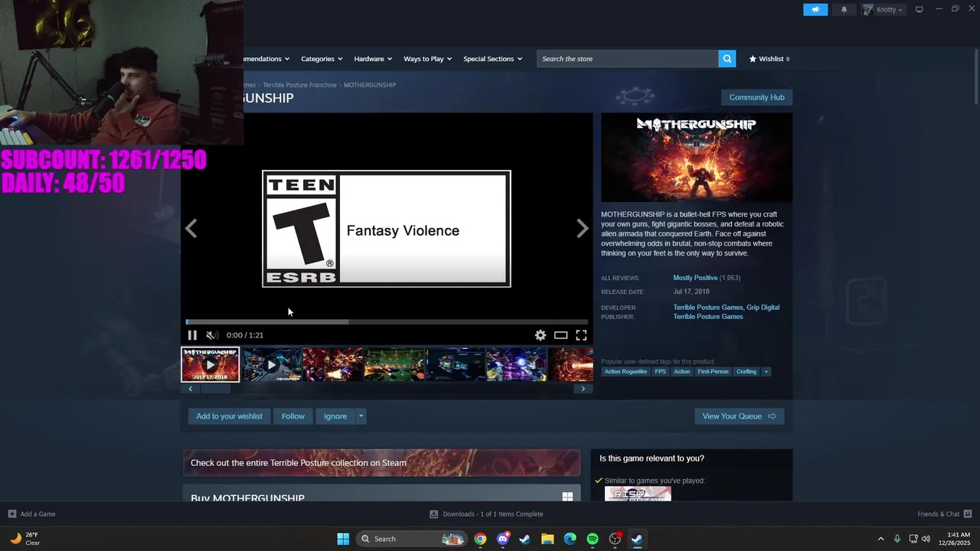Viewport: 980px width, 551px height.
Task: Click Mostly Positive reviews link
Action: pos(695,278)
